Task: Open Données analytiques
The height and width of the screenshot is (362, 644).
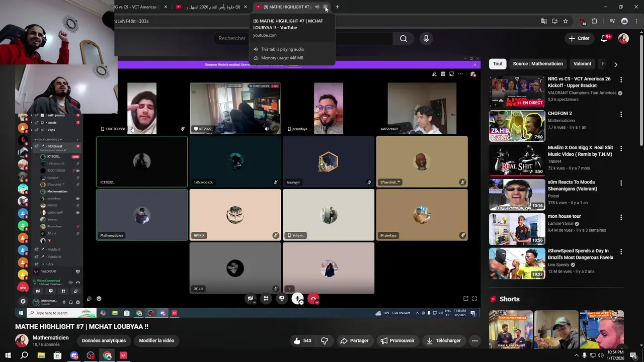Action: pyautogui.click(x=104, y=341)
